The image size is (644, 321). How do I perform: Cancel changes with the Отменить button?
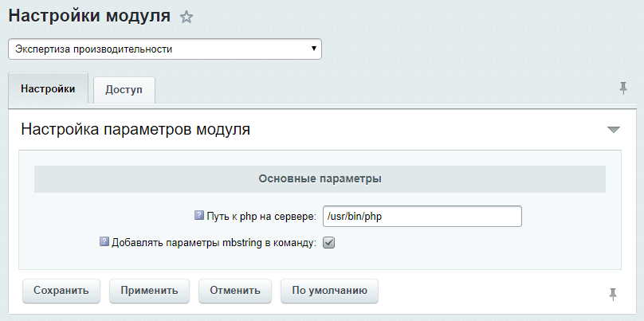235,291
